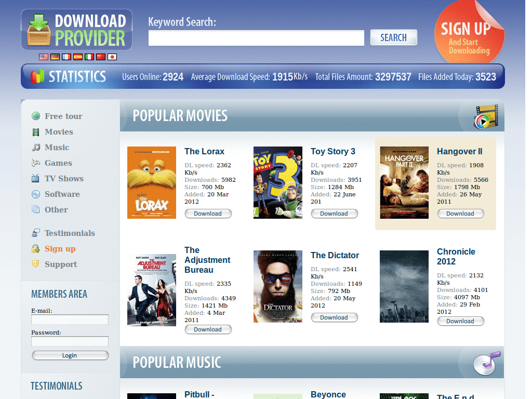The height and width of the screenshot is (399, 532).
Task: Select the French flag icon
Action: [66, 57]
